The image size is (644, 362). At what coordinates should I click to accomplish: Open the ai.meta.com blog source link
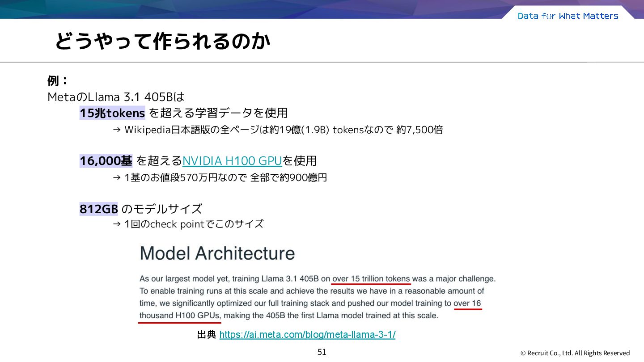tap(307, 334)
